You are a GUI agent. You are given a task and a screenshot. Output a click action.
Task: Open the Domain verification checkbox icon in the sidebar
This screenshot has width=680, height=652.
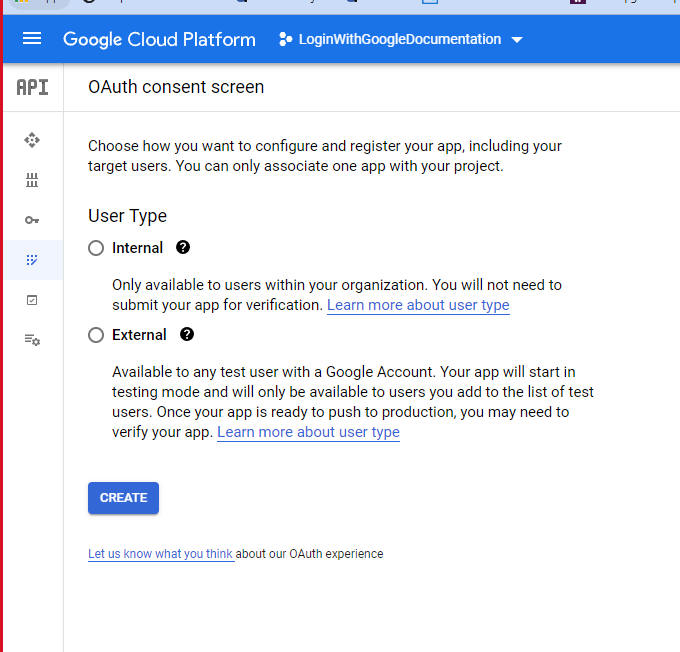[32, 300]
